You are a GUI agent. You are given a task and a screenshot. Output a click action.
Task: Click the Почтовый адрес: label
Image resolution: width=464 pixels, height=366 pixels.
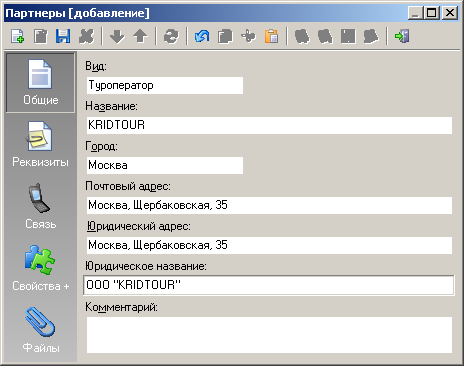(128, 186)
